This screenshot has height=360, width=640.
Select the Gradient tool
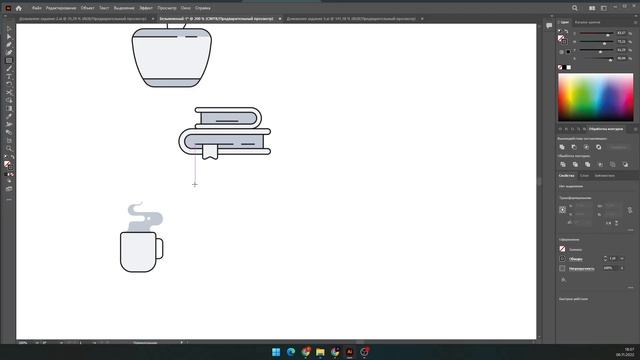[x=9, y=109]
